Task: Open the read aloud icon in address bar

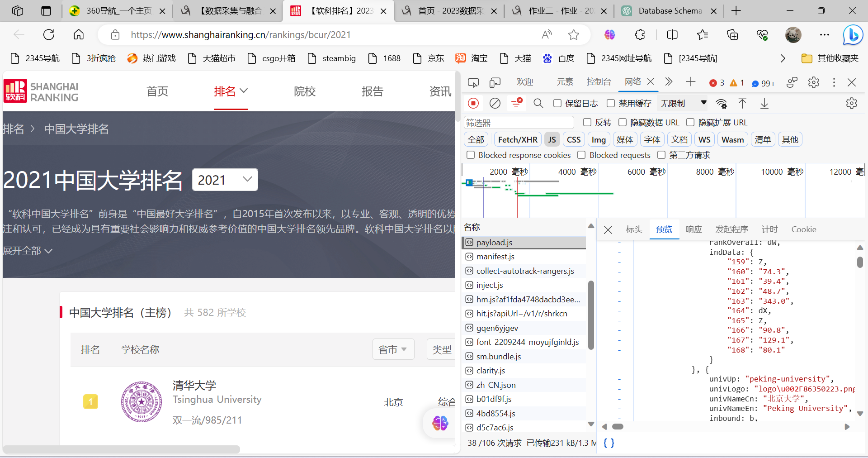Action: click(547, 34)
